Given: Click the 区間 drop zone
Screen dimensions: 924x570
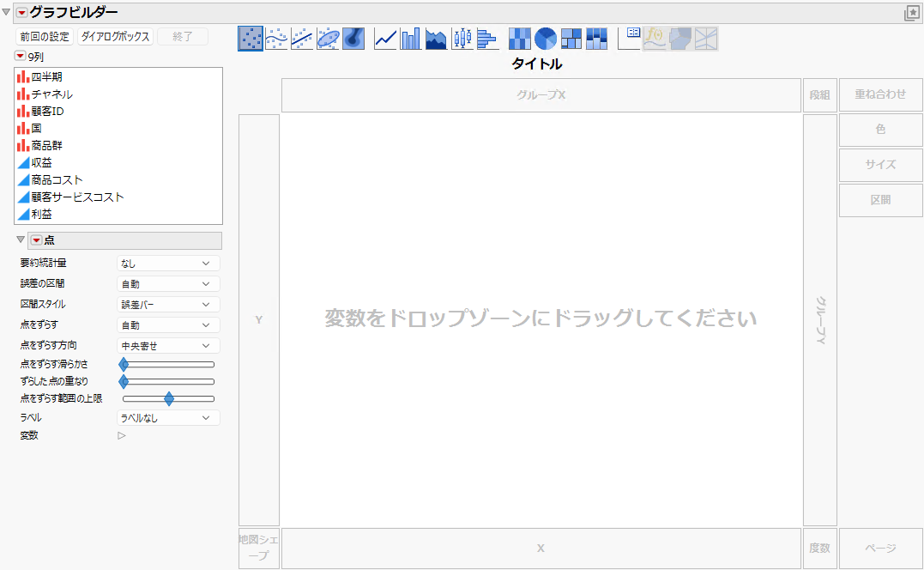Looking at the screenshot, I should (x=880, y=200).
